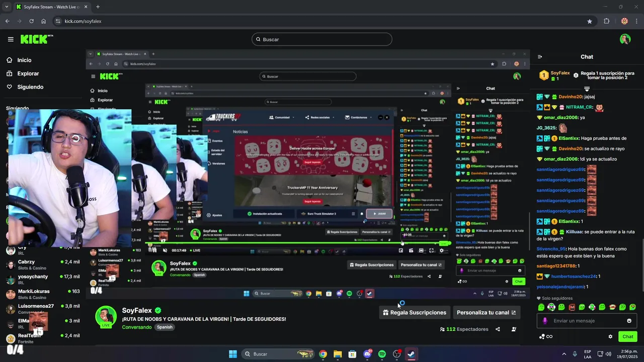Screen dimensions: 644x362
Task: Click the Regala Suscripciones button
Action: point(415,312)
